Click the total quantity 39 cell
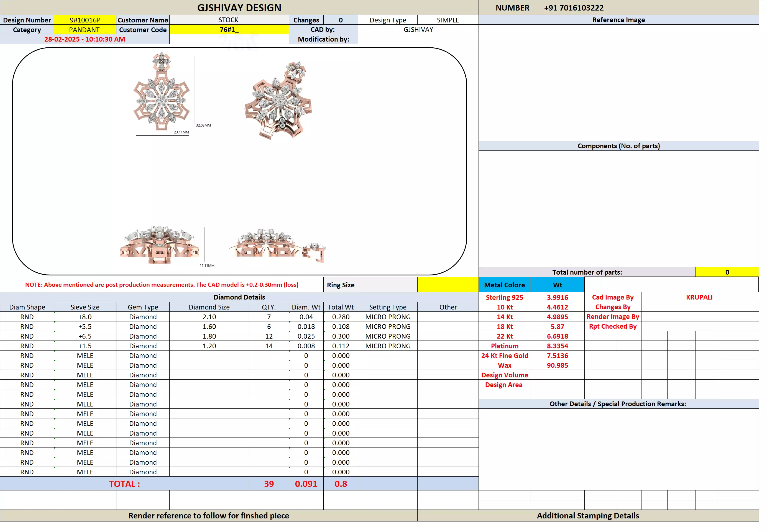The width and height of the screenshot is (767, 532). (269, 484)
